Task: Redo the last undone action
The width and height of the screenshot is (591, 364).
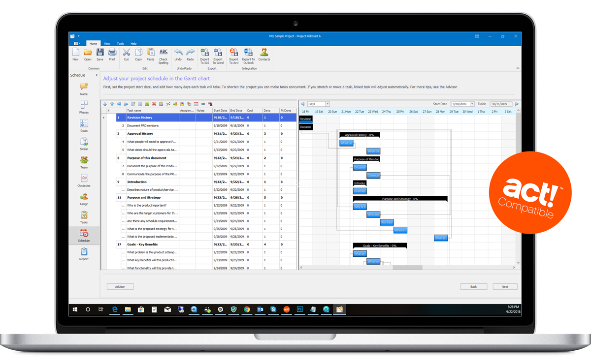Action: tap(190, 55)
